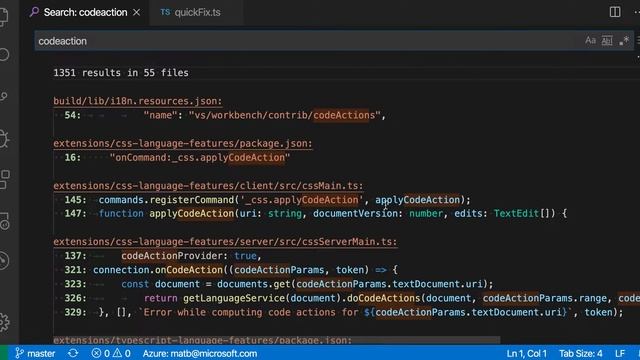This screenshot has width=640, height=360.
Task: Close the Search: codeaction tab
Action: (137, 13)
